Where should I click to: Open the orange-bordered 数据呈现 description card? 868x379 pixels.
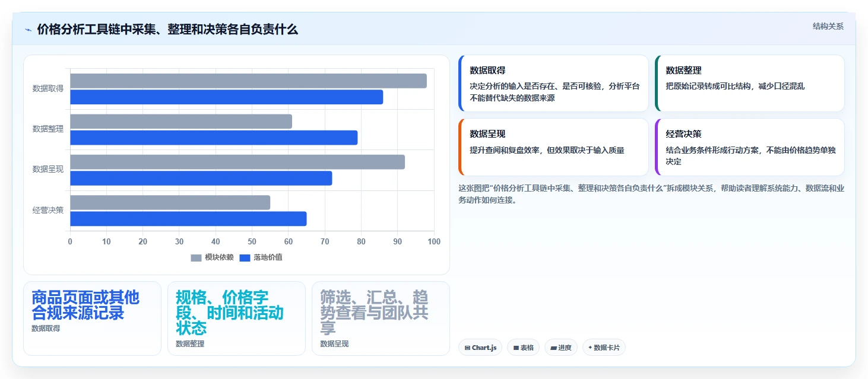[x=553, y=147]
